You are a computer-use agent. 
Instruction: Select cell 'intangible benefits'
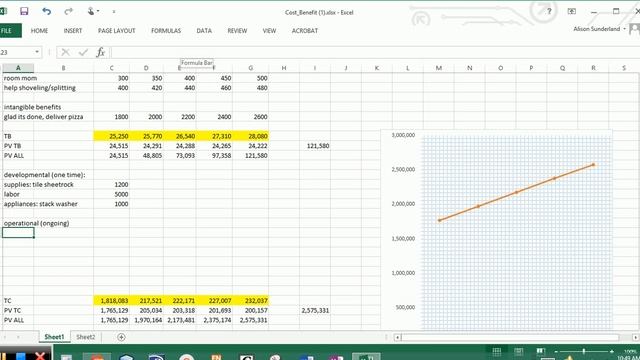32,107
